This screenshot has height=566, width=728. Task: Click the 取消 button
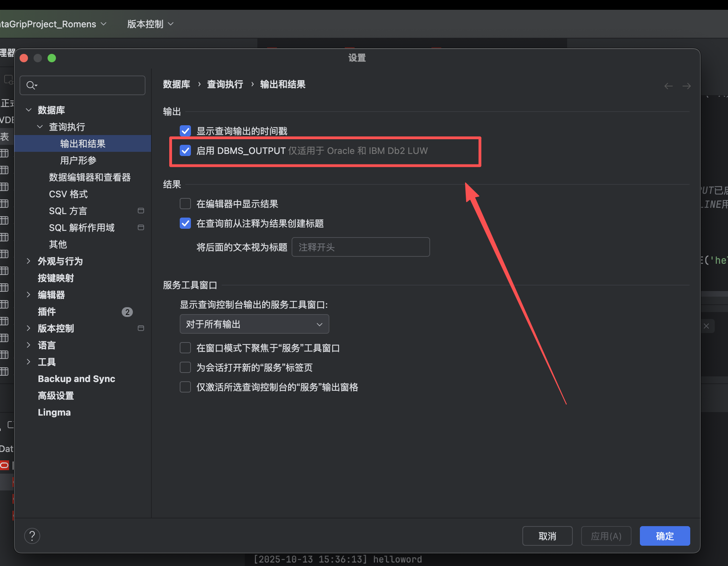point(547,536)
